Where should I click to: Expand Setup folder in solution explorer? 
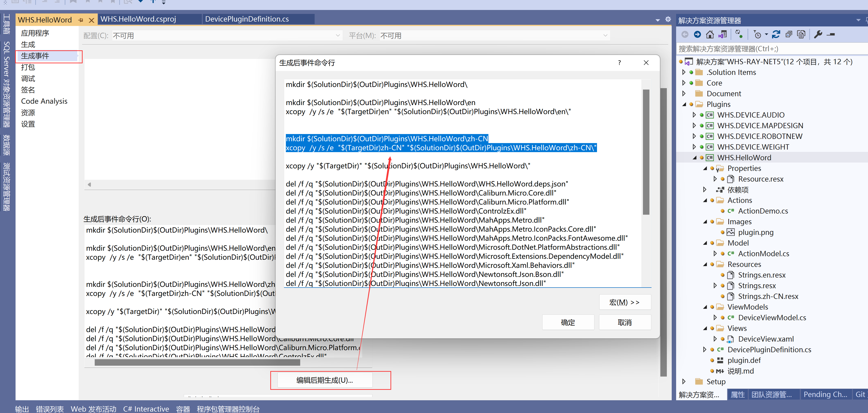[688, 382]
